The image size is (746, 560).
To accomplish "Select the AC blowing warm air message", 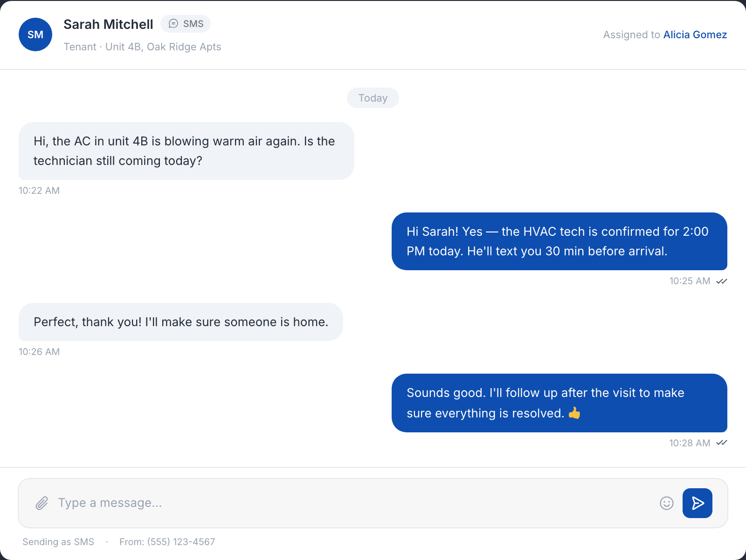I will pyautogui.click(x=186, y=151).
